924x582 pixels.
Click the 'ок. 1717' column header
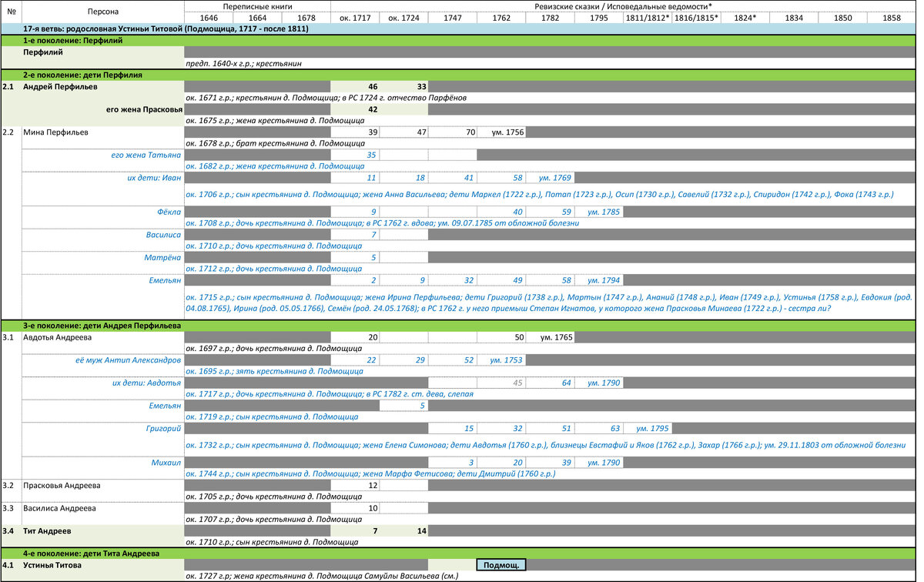point(355,18)
